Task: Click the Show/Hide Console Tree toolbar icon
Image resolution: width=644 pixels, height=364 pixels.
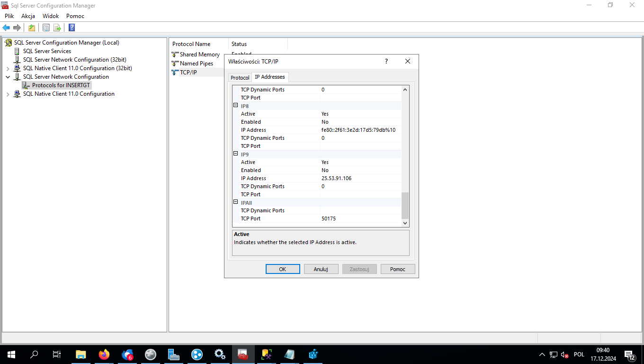Action: coord(45,27)
